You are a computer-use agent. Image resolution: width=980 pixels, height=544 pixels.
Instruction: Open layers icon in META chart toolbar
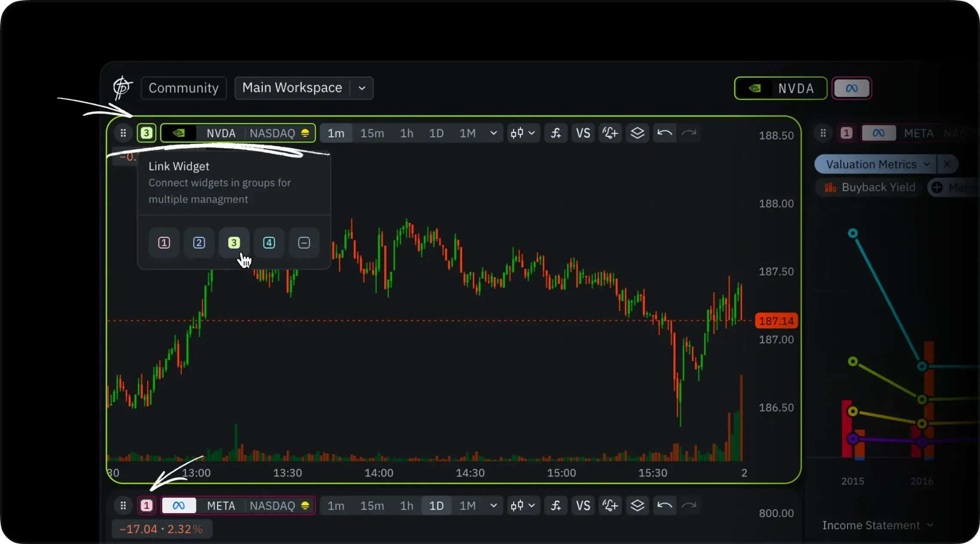637,506
